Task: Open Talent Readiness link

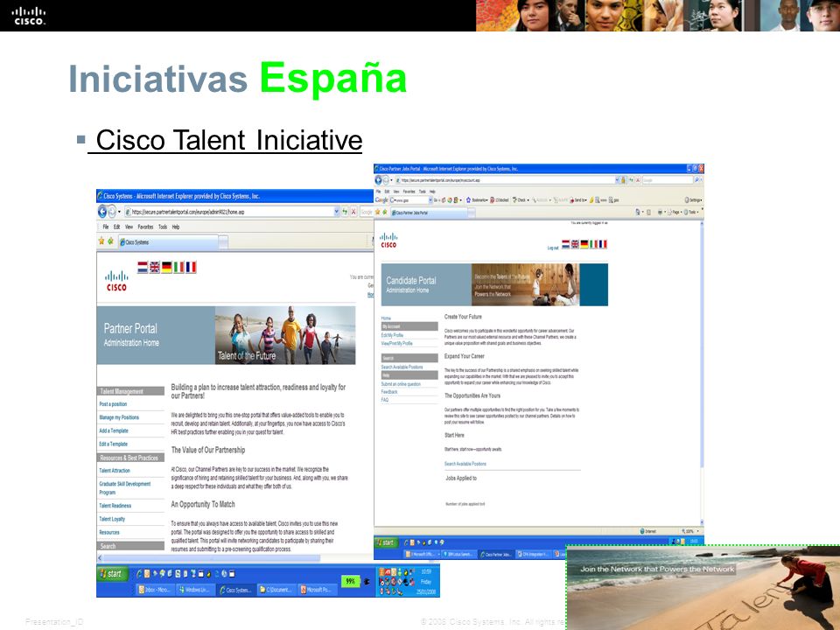Action: pos(115,506)
